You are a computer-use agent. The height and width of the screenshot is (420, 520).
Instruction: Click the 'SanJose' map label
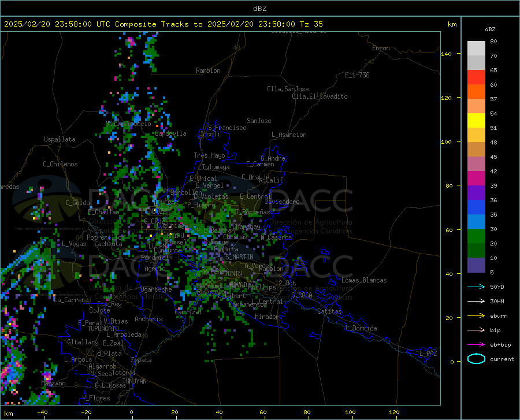(x=259, y=121)
